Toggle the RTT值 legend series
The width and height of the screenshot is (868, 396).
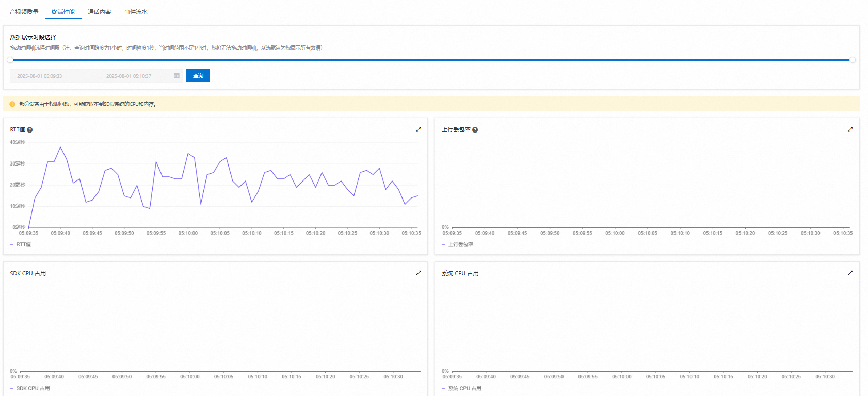tap(21, 244)
